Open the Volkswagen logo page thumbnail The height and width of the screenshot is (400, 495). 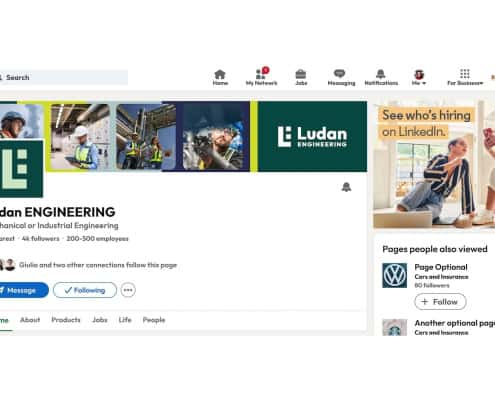click(x=395, y=275)
